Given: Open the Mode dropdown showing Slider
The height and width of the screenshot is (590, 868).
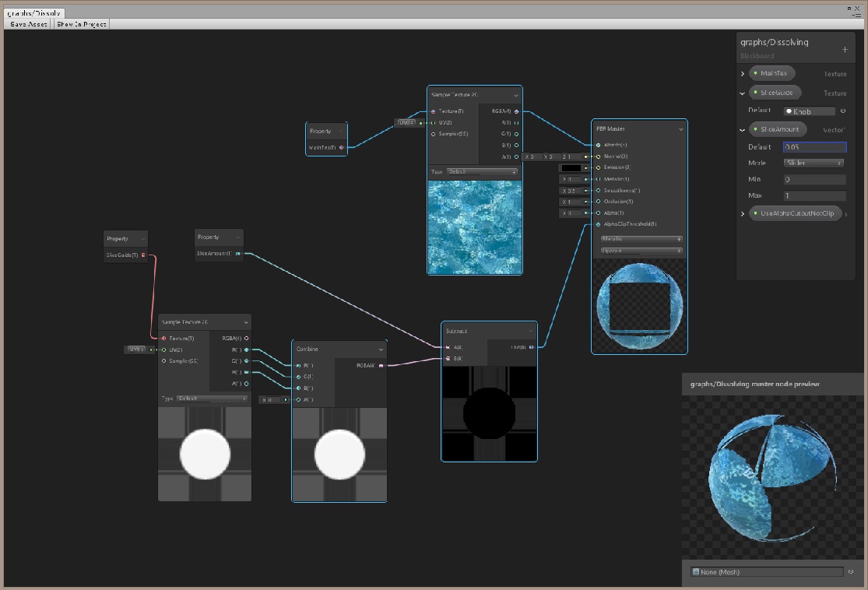Looking at the screenshot, I should (814, 163).
